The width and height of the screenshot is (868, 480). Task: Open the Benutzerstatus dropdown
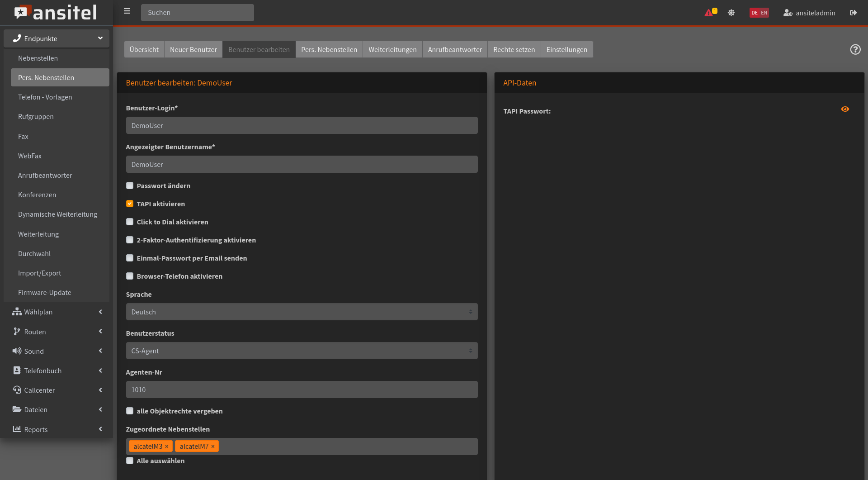[302, 351]
